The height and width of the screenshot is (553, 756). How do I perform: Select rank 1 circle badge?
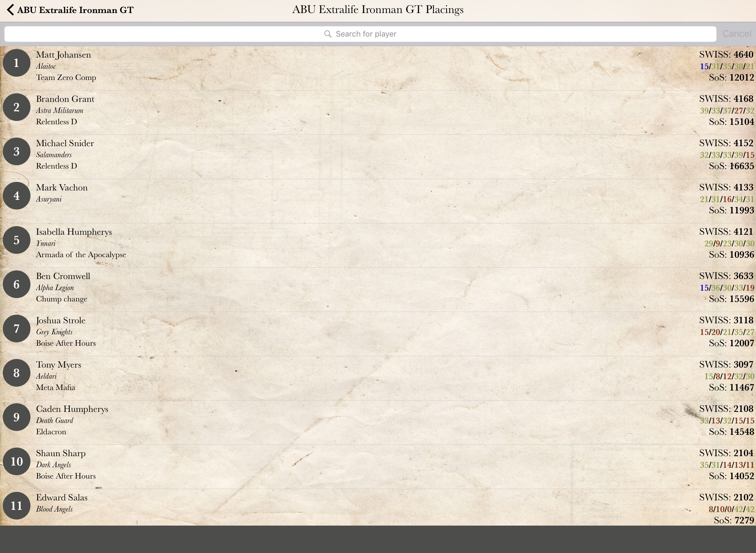(16, 63)
